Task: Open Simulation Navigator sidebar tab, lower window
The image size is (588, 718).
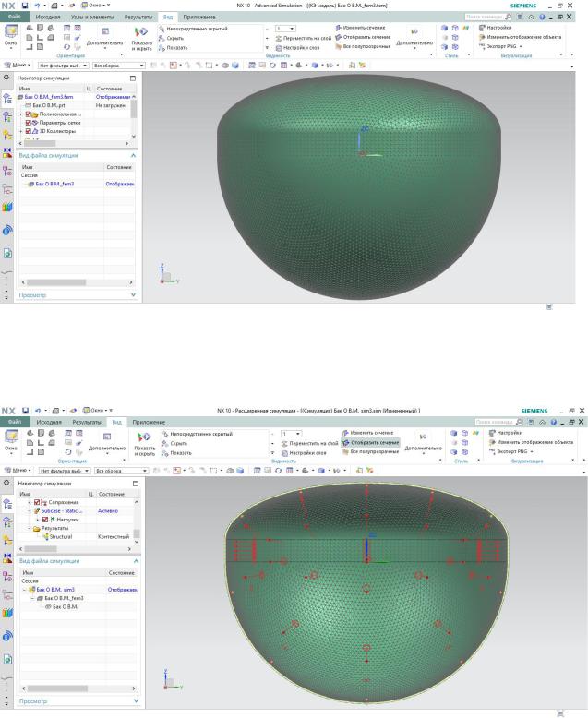Action: click(7, 504)
